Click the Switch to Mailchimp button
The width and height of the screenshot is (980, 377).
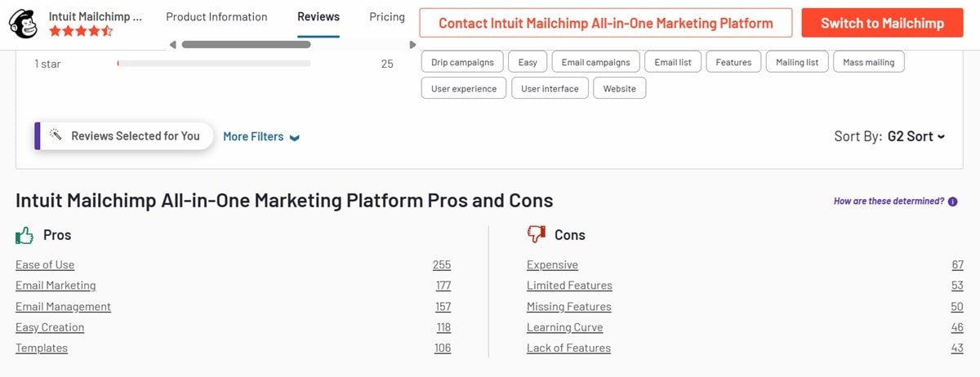click(882, 24)
